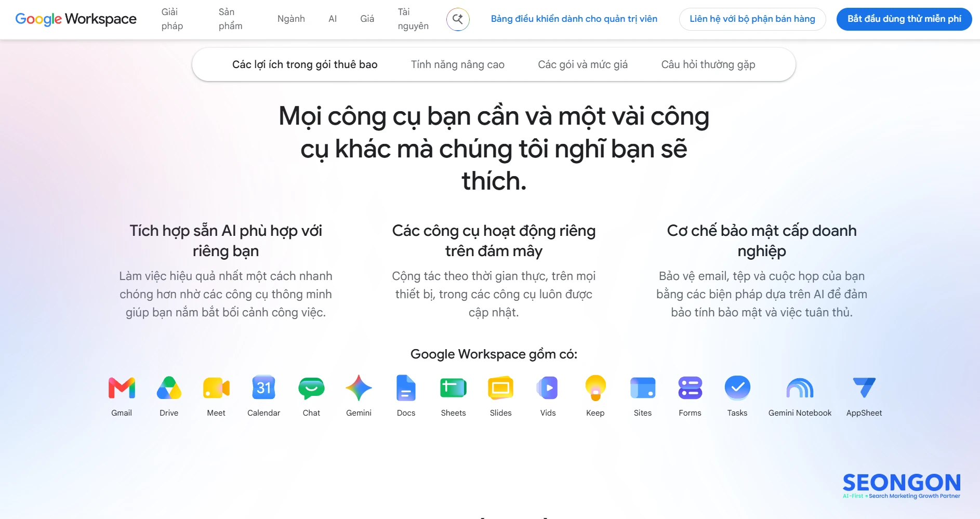Open the Ngành menu
980x519 pixels.
[x=291, y=19]
